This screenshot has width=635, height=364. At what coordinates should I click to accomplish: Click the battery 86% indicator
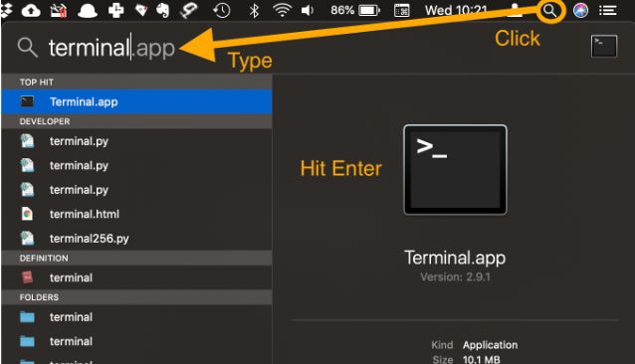pyautogui.click(x=355, y=10)
